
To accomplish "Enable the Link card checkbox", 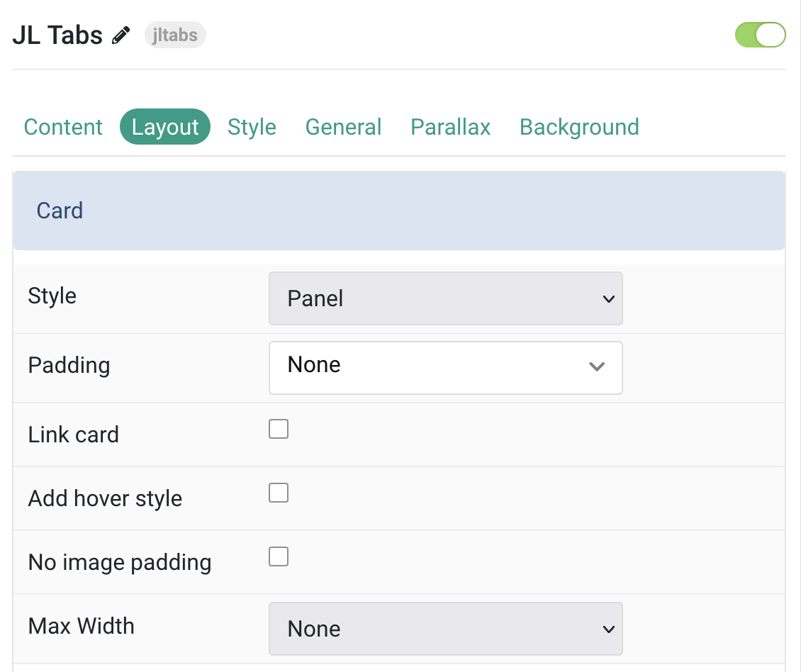I will click(x=279, y=429).
